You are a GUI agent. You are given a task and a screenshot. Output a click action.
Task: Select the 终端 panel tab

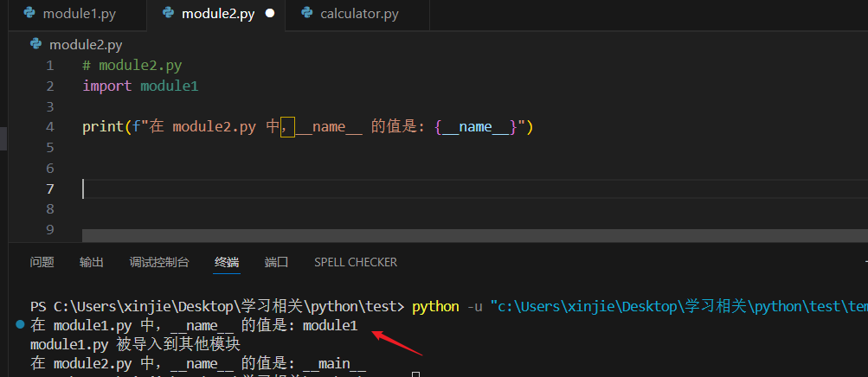coord(227,262)
